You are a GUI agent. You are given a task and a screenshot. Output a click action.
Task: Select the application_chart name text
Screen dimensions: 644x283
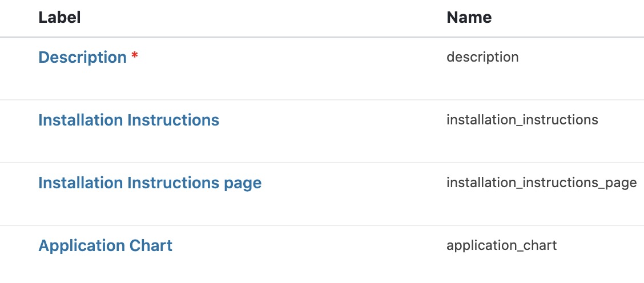[x=501, y=245]
